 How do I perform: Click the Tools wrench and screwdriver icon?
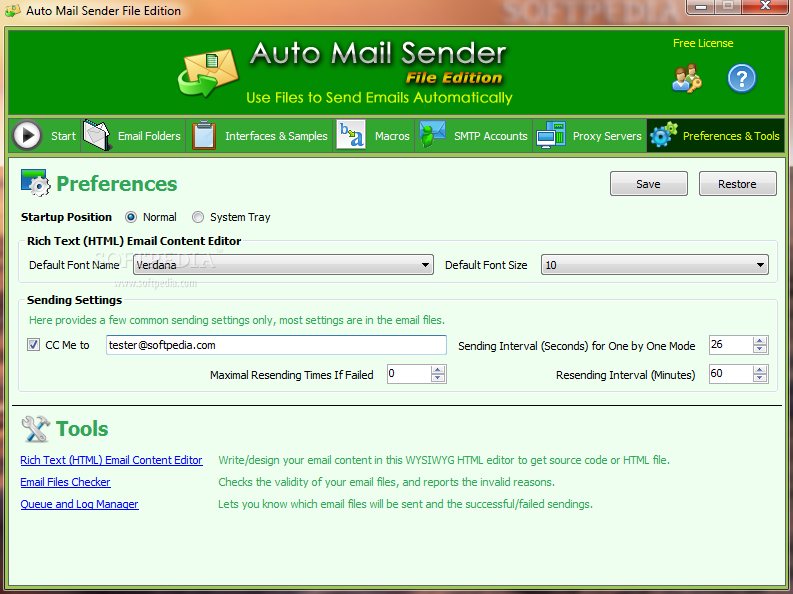click(35, 429)
